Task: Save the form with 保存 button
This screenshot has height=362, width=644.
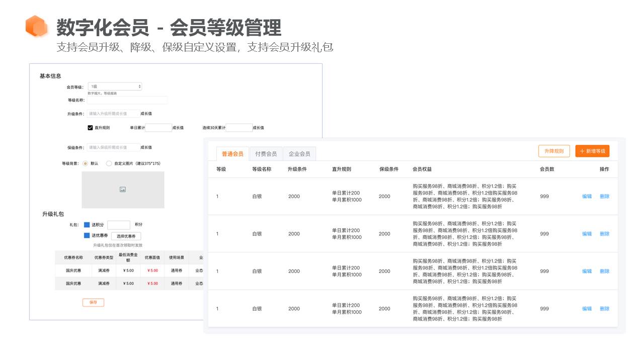Action: pyautogui.click(x=93, y=302)
